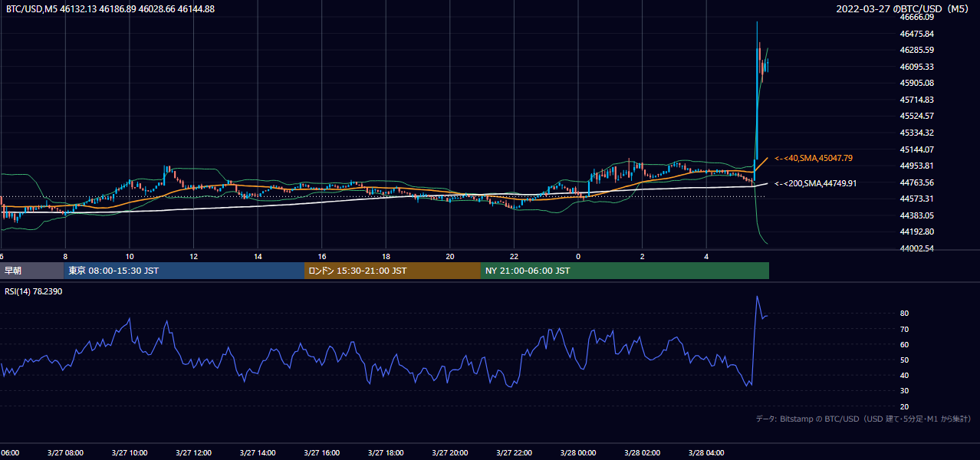Image resolution: width=980 pixels, height=460 pixels.
Task: Click the <-<40,SMA,45047.79 label
Action: (x=814, y=158)
